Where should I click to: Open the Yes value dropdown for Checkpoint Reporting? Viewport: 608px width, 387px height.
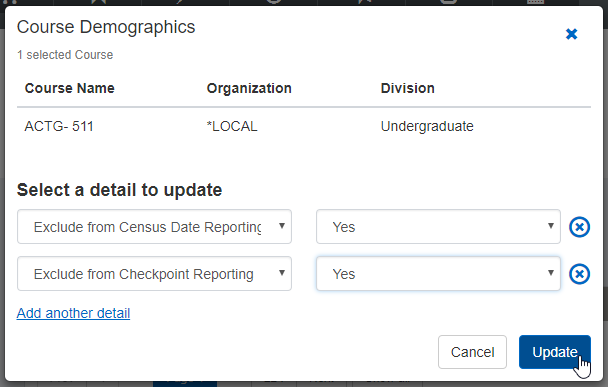(438, 274)
